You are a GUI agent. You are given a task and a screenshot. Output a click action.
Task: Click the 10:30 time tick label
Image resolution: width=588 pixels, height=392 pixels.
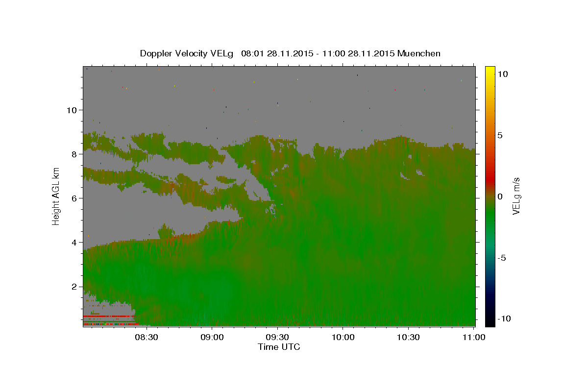pyautogui.click(x=408, y=337)
